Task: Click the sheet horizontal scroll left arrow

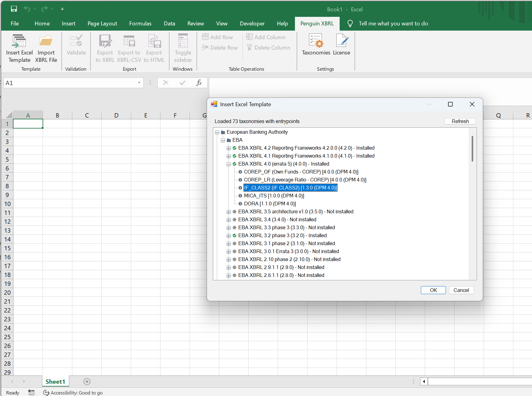Action: pyautogui.click(x=424, y=381)
